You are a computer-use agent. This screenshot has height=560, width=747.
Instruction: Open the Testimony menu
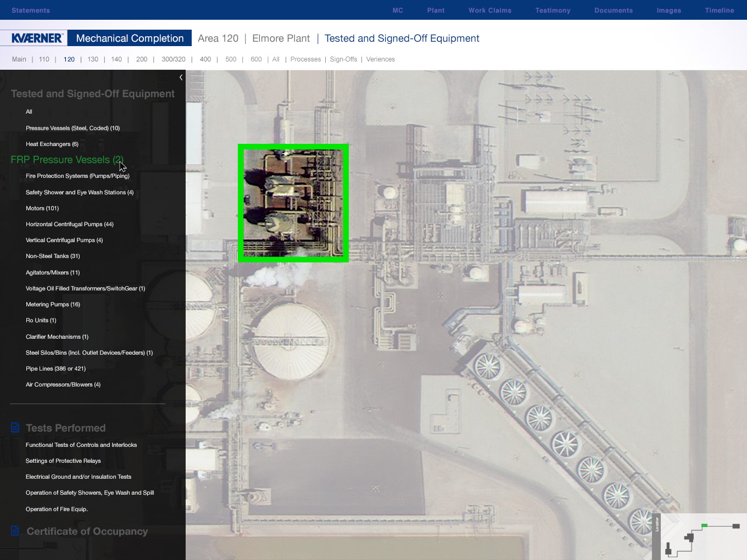pos(553,10)
